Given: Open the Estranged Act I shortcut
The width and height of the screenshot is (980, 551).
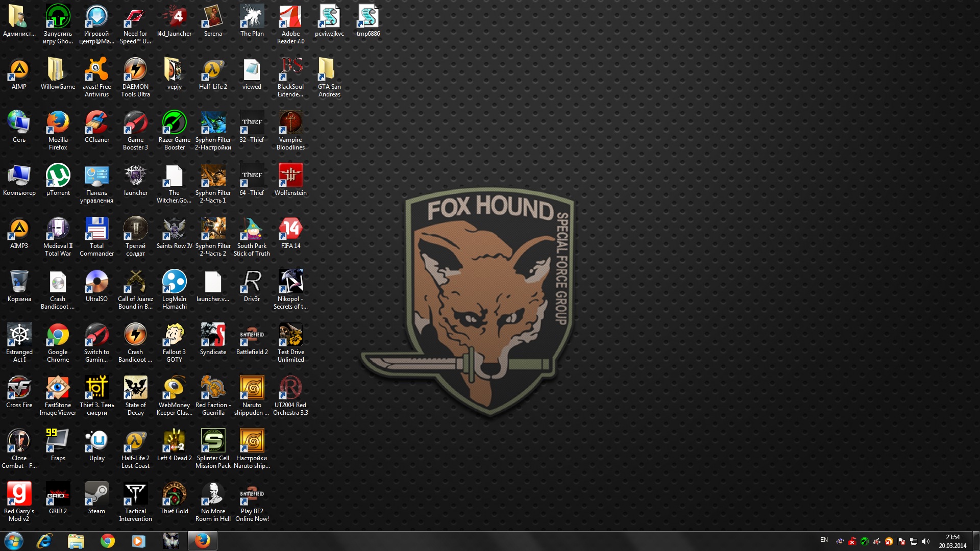Looking at the screenshot, I should (x=19, y=342).
